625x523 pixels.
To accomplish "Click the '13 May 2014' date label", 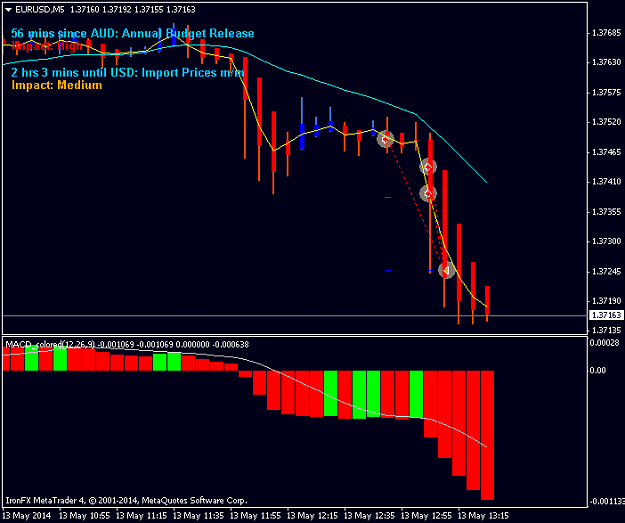I will 27,516.
